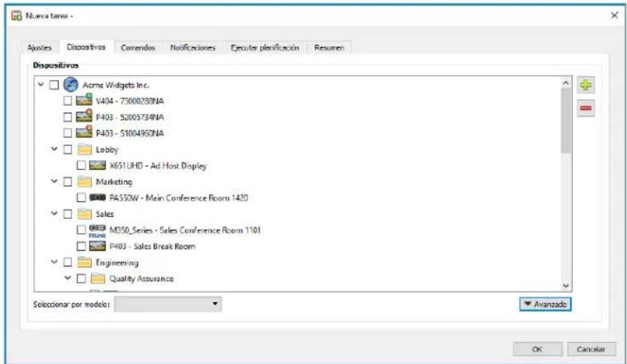
Task: Select the Marketing folder label
Action: pyautogui.click(x=114, y=182)
